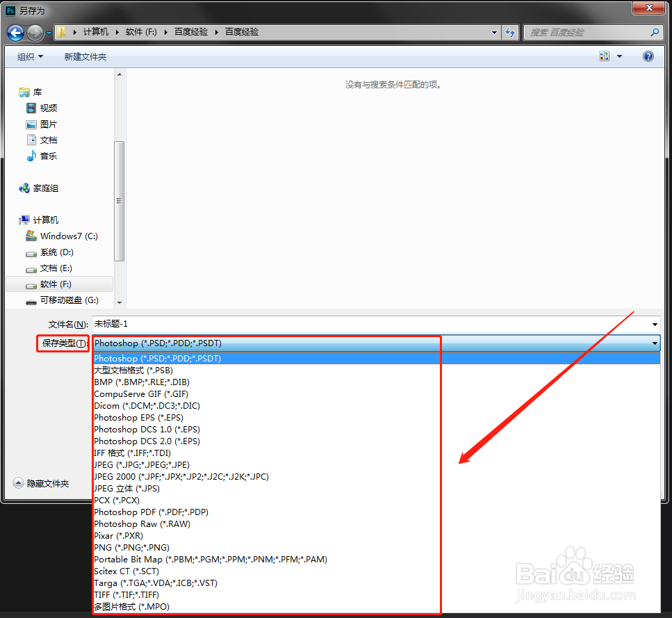Click the search magnifier icon

pos(655,32)
